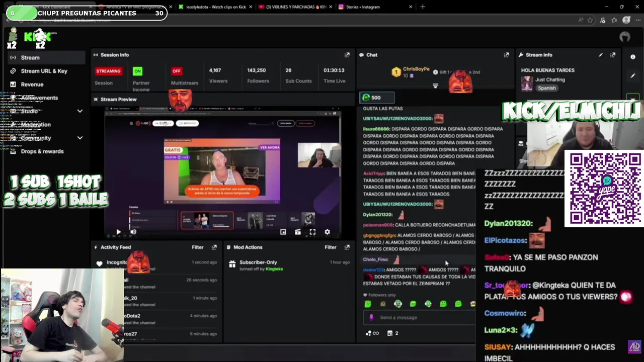Click the Just Chatting category

click(x=550, y=79)
